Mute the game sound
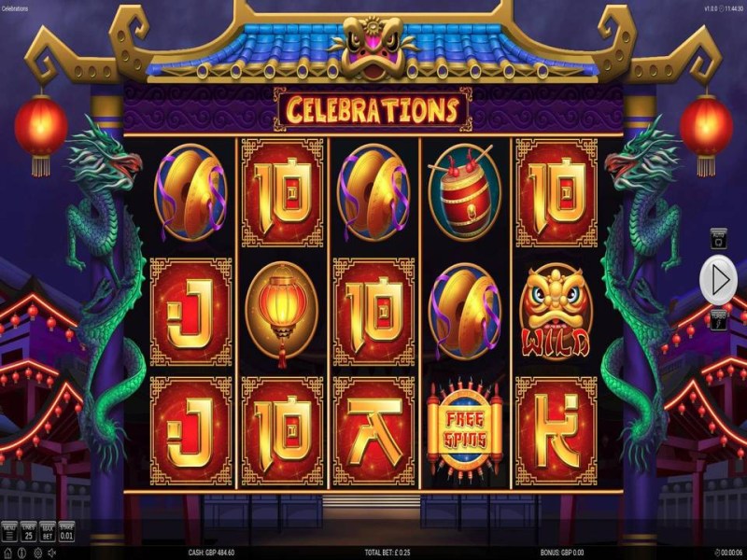This screenshot has height=560, width=747. click(x=52, y=553)
